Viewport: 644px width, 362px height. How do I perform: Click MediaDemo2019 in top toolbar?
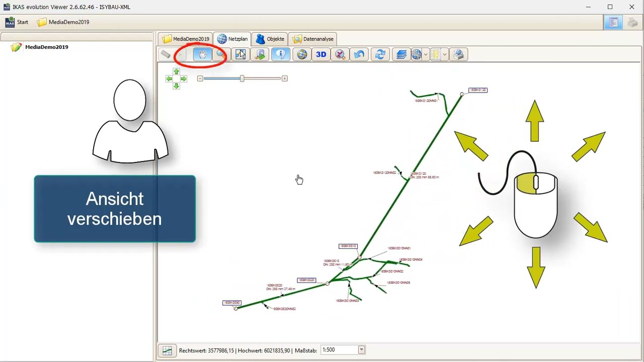click(63, 22)
